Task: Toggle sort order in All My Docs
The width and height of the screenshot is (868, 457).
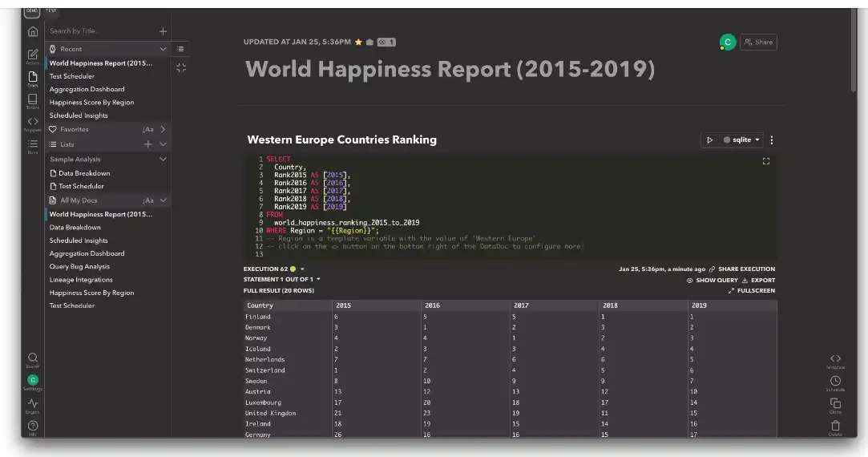Action: pyautogui.click(x=147, y=200)
